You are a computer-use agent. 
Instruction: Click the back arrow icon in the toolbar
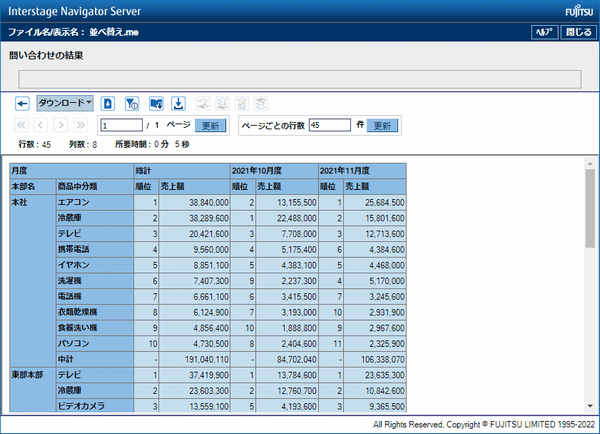(22, 103)
